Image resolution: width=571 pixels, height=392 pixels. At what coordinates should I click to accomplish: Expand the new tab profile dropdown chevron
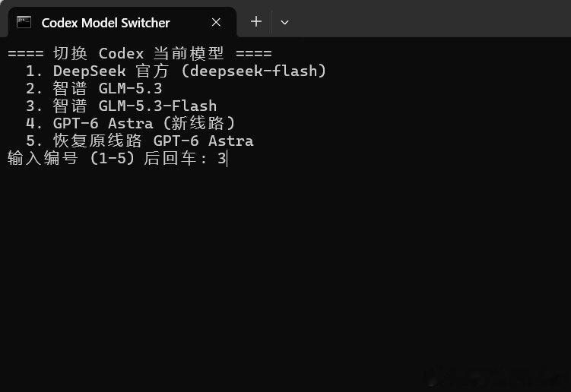point(285,23)
